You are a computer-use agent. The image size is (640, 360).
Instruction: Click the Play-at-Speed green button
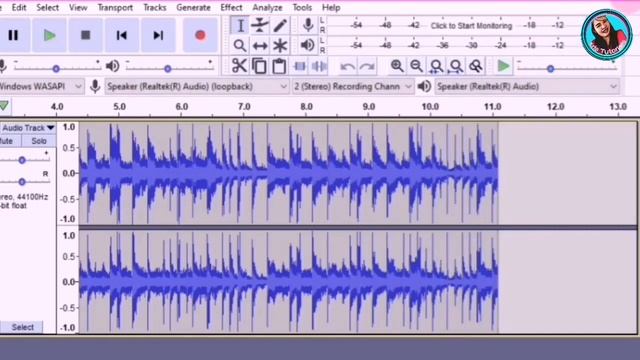pyautogui.click(x=503, y=66)
